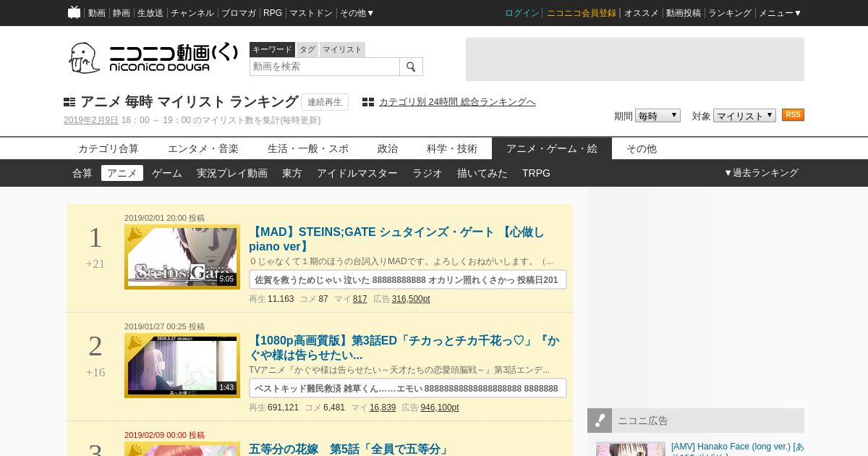Click the orange RSS feed icon
The width and height of the screenshot is (868, 456).
[x=793, y=115]
